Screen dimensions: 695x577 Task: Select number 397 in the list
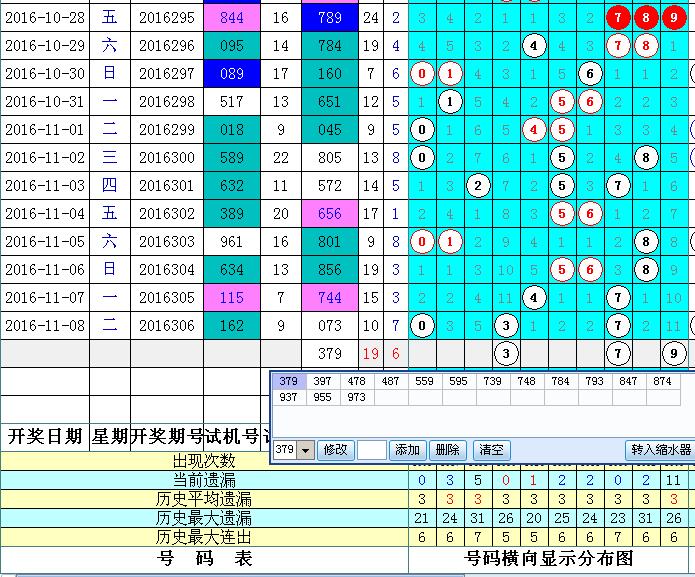click(322, 381)
